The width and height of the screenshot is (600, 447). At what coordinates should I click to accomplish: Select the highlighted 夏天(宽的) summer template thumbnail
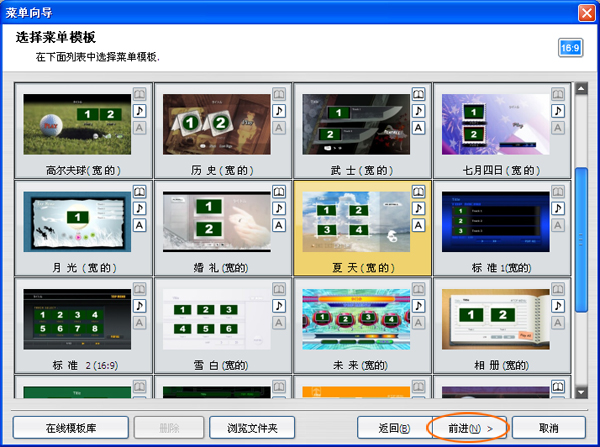356,222
